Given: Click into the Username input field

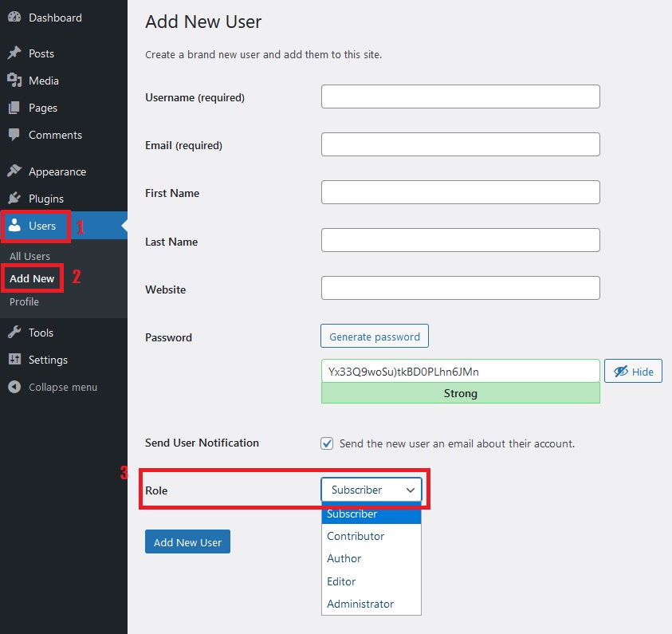Looking at the screenshot, I should [x=460, y=97].
